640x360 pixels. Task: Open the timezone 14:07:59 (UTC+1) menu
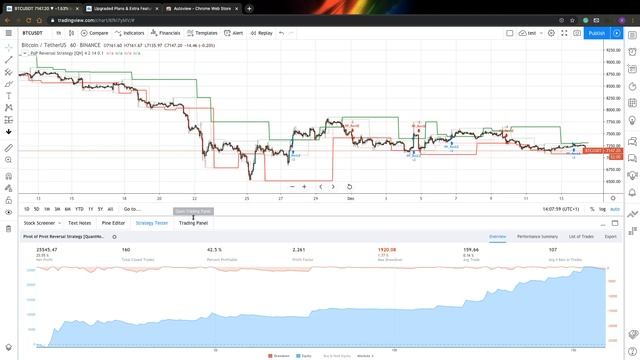(561, 209)
